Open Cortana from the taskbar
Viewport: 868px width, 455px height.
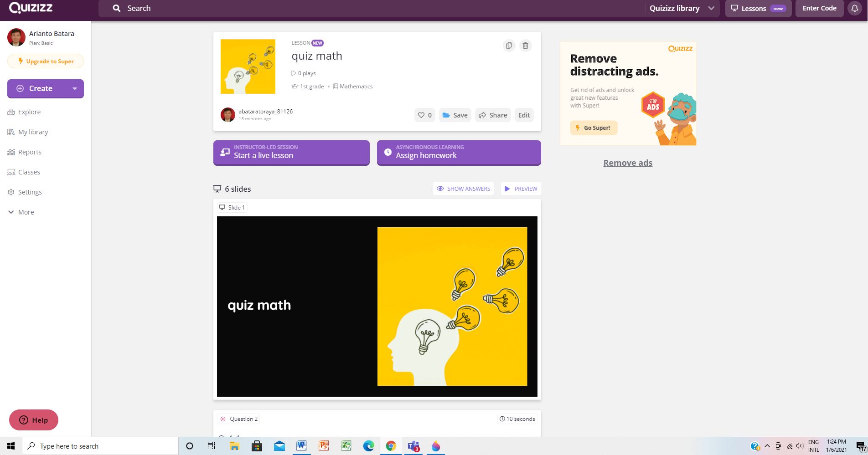pos(190,446)
